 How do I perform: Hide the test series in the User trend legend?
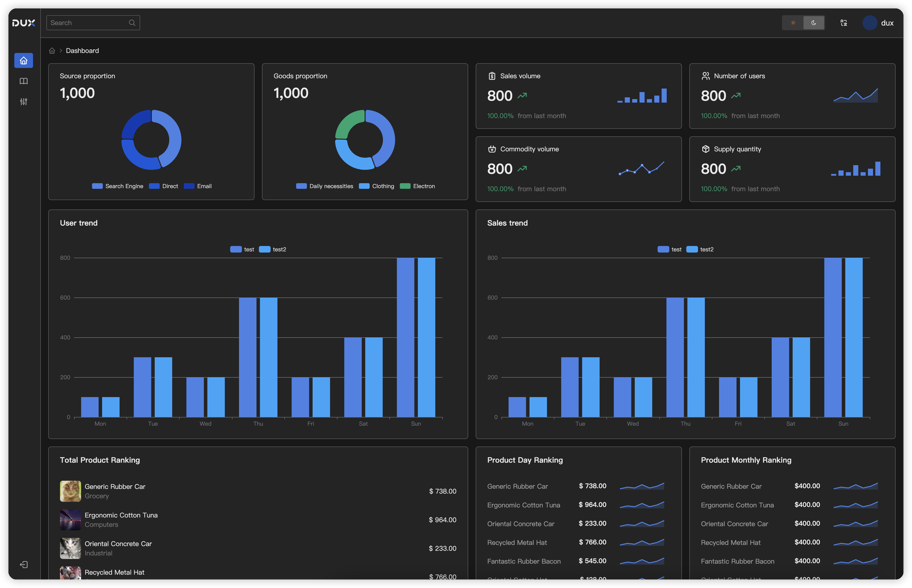click(242, 249)
